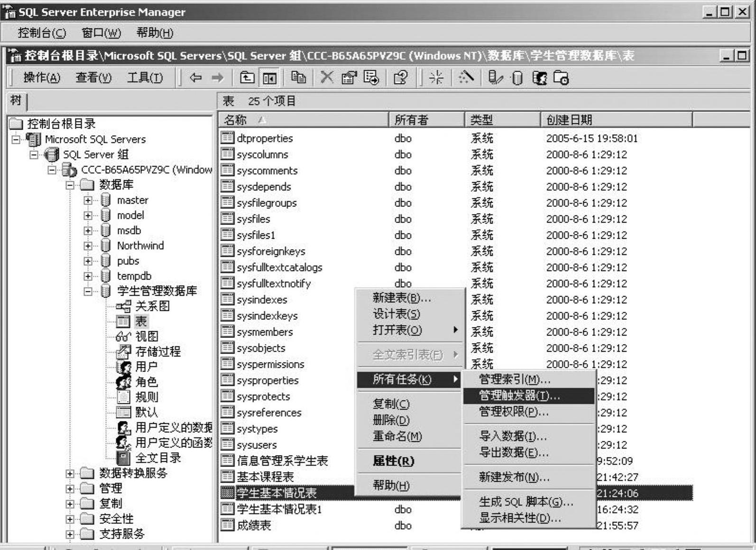Choose 新建表(B)... in the context menu
The image size is (756, 550).
409,298
